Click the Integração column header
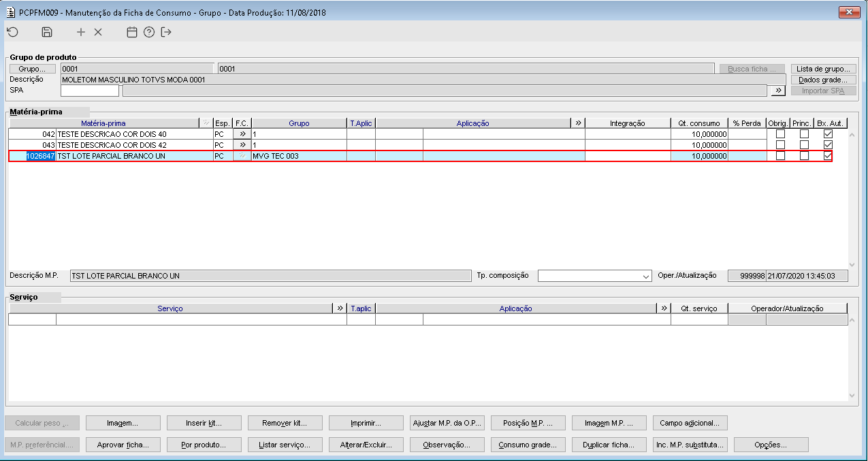The image size is (868, 461). (x=628, y=123)
